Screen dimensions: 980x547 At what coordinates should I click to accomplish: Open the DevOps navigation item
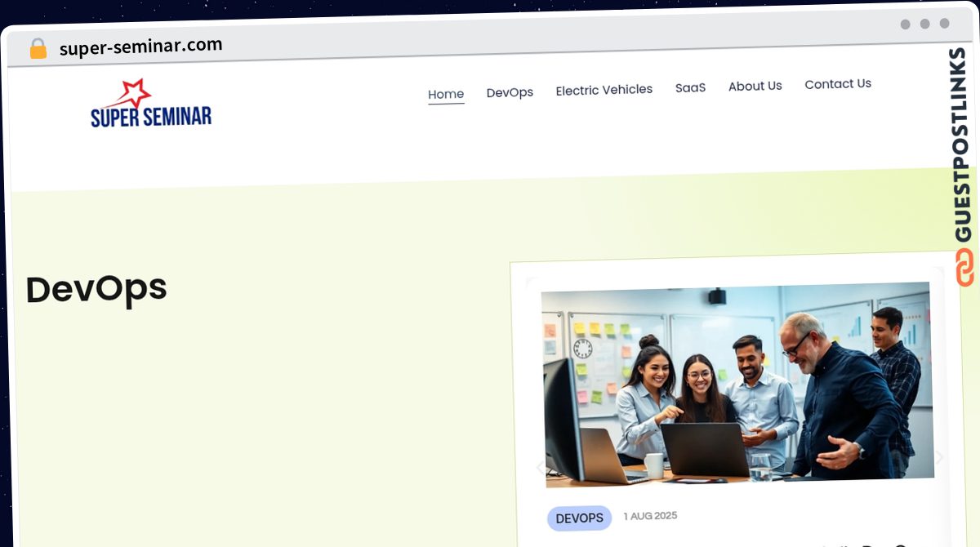click(510, 91)
